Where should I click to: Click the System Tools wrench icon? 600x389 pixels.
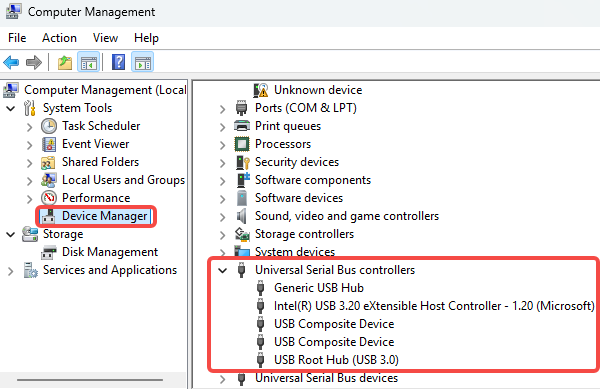29,108
